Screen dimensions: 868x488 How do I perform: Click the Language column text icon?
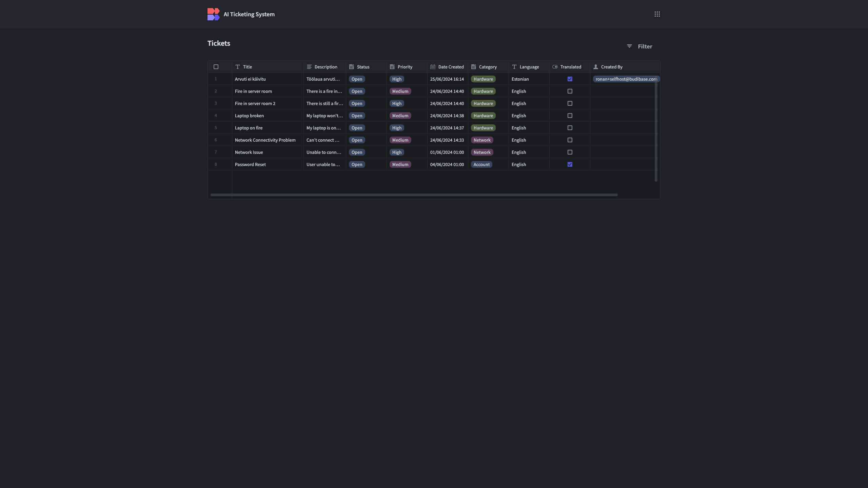514,67
